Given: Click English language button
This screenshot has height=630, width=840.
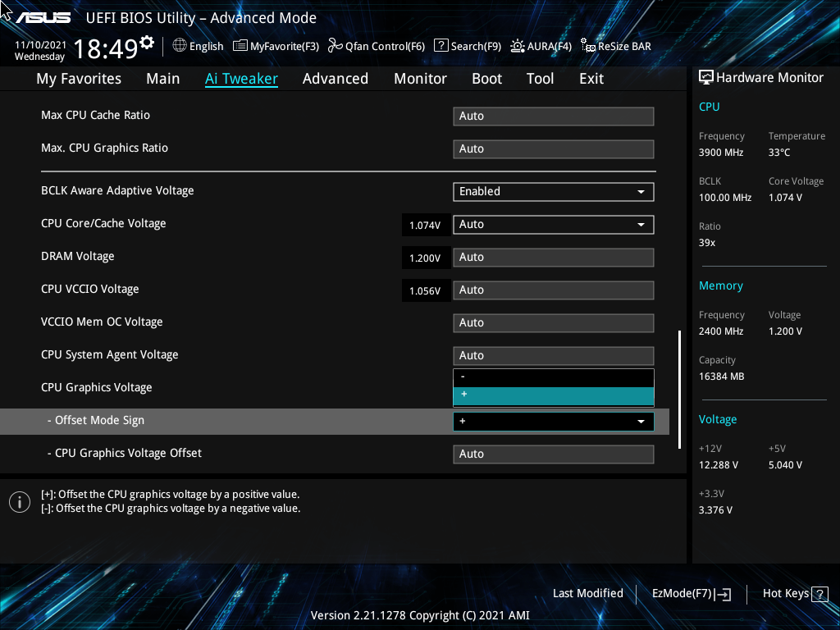Looking at the screenshot, I should pos(206,47).
